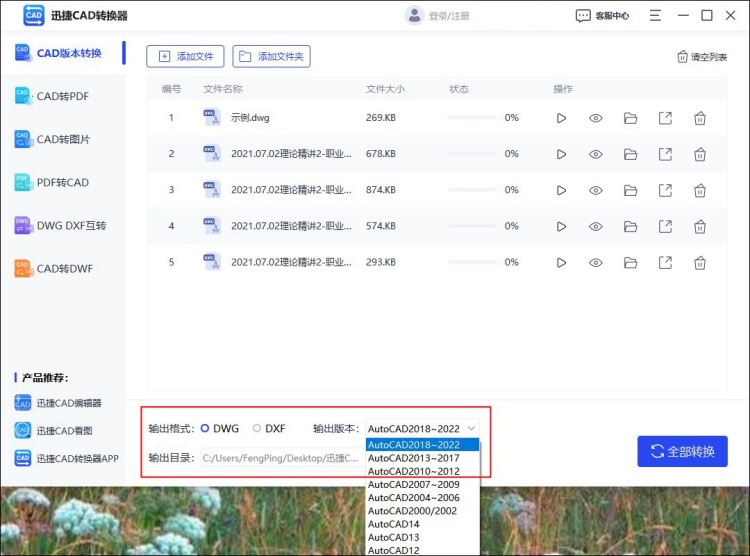Choose AutoCAD2000/2002 from version list
Viewport: 750px width, 556px height.
[422, 511]
